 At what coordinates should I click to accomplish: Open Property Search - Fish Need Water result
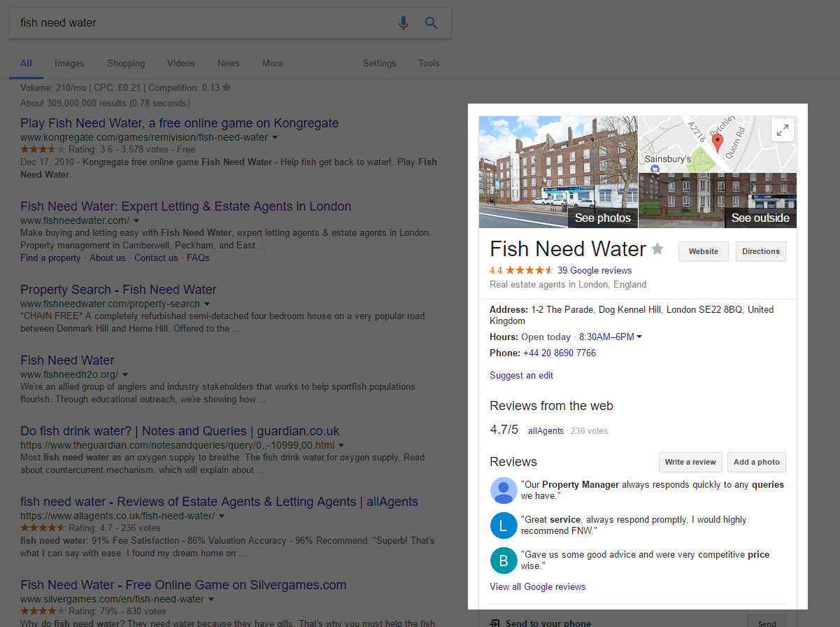coord(118,290)
